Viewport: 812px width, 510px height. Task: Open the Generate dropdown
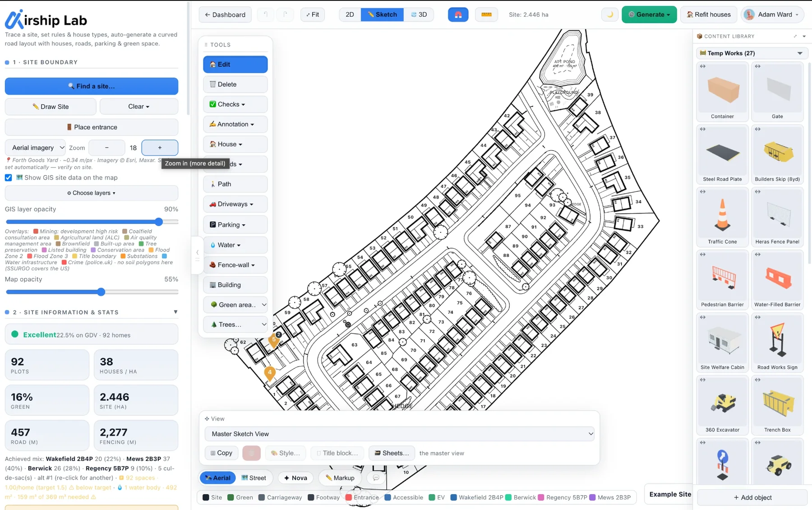649,14
